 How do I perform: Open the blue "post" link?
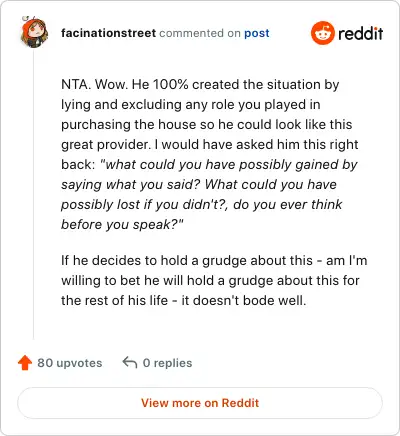pyautogui.click(x=257, y=33)
